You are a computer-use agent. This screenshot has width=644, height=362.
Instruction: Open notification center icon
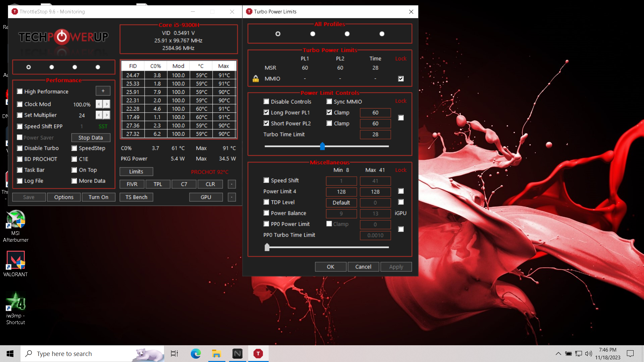click(x=630, y=354)
